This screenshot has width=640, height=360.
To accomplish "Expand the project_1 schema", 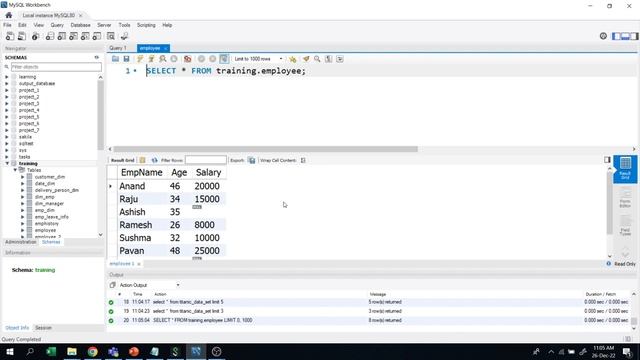I will 7,90.
